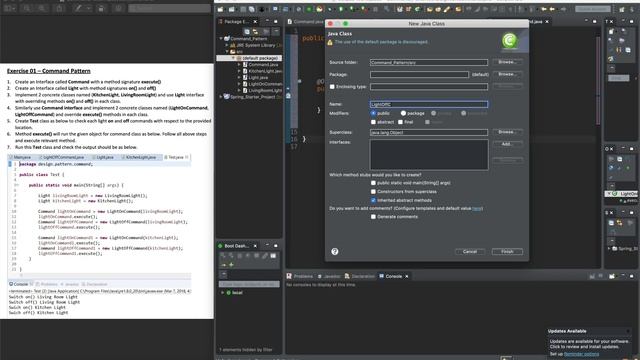Switch to the Declaration tab
The height and width of the screenshot is (360, 640).
pyautogui.click(x=360, y=276)
